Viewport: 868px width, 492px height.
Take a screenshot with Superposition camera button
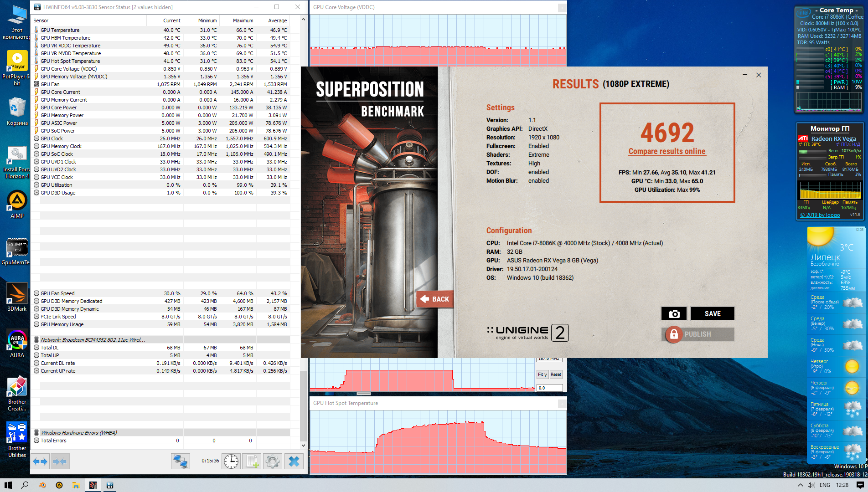point(674,314)
